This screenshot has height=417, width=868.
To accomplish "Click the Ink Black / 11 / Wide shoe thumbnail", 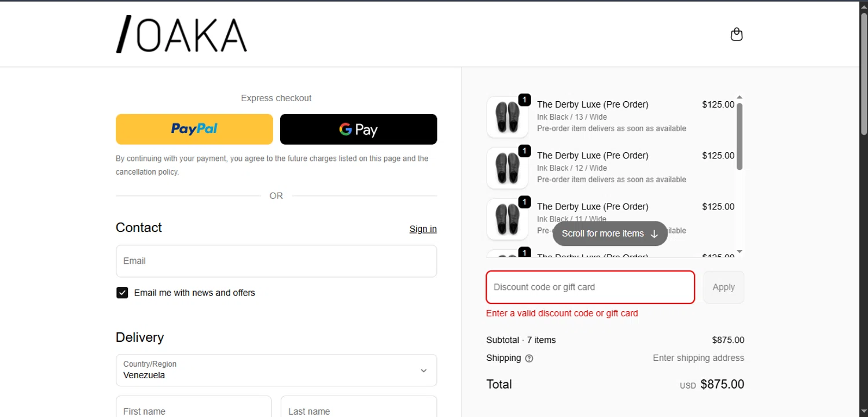I will (507, 219).
